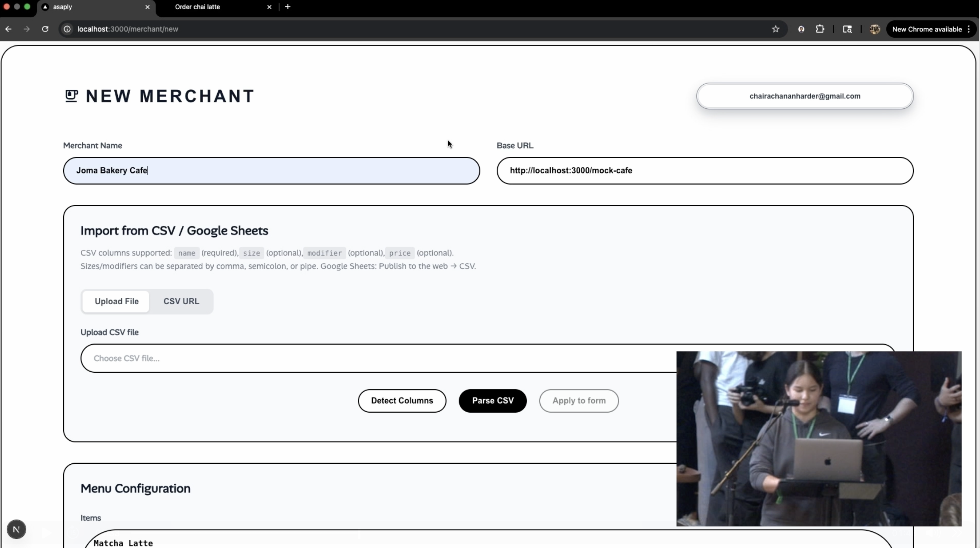The height and width of the screenshot is (548, 980).
Task: Close the asaply tab
Action: pos(148,7)
